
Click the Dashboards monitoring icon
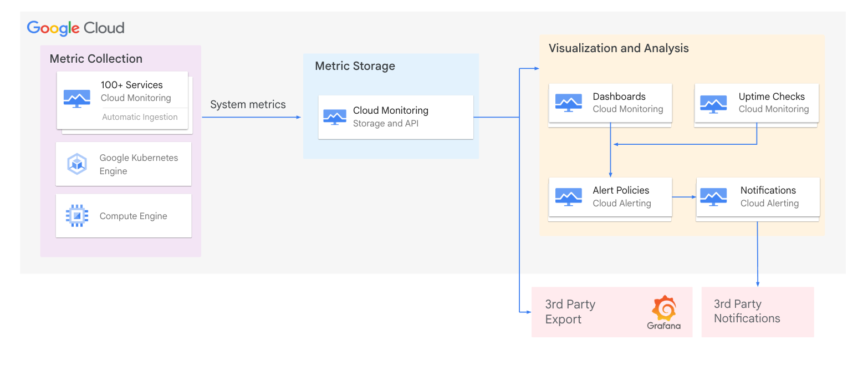(569, 103)
